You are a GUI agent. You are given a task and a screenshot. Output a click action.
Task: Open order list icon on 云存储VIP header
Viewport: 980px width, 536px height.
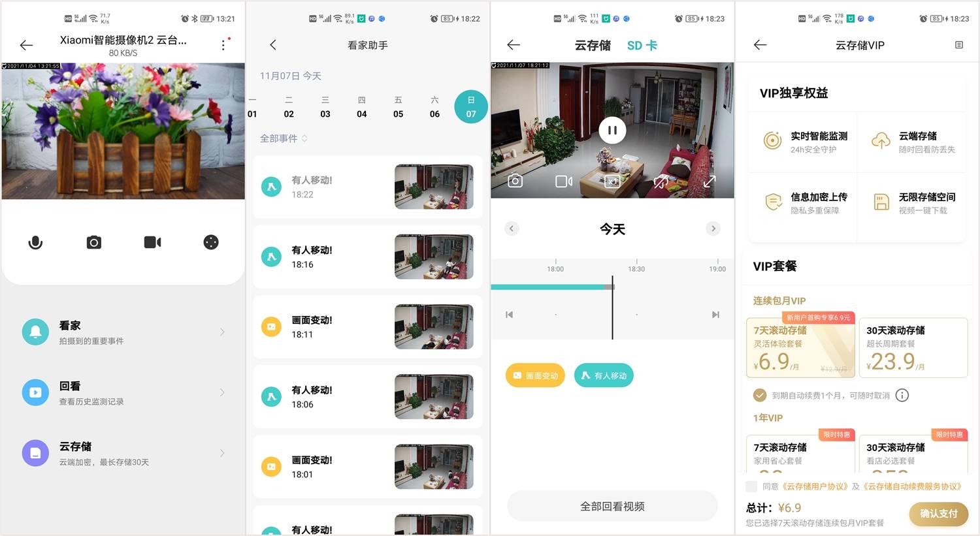(x=959, y=44)
